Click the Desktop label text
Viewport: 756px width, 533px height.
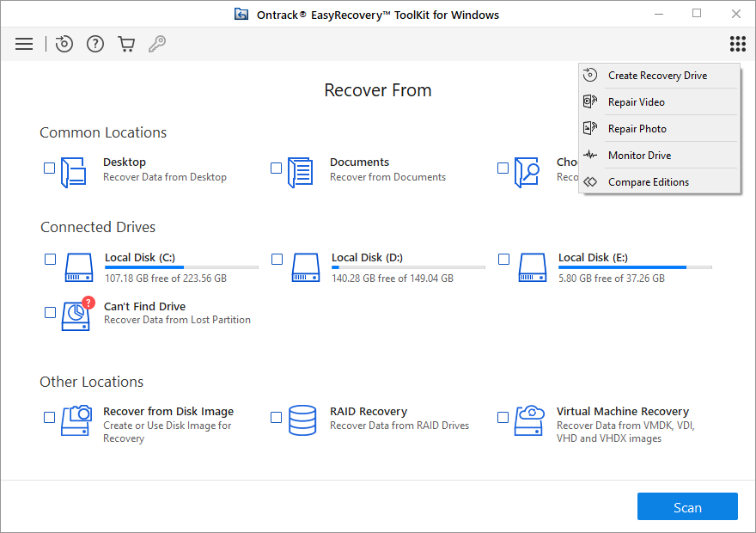[x=125, y=162]
